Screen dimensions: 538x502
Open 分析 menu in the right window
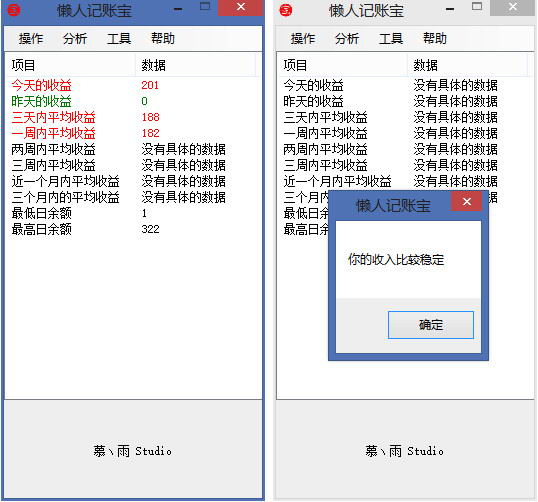point(347,38)
